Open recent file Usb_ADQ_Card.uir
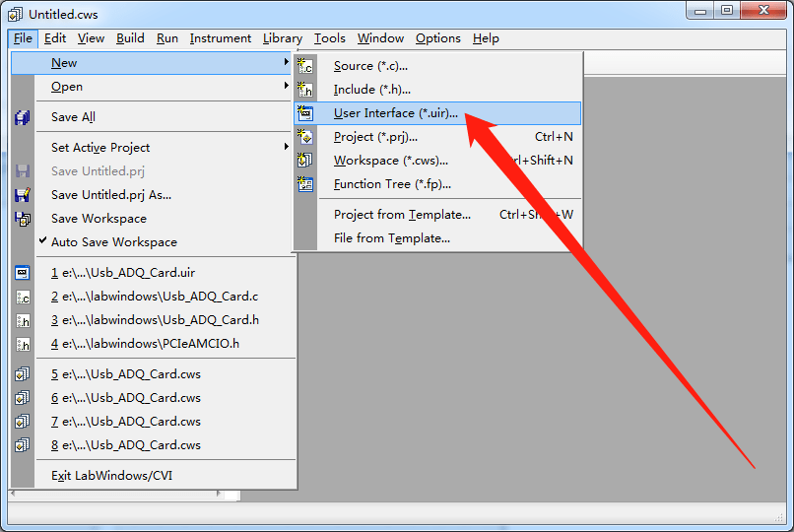The width and height of the screenshot is (794, 532). [123, 273]
